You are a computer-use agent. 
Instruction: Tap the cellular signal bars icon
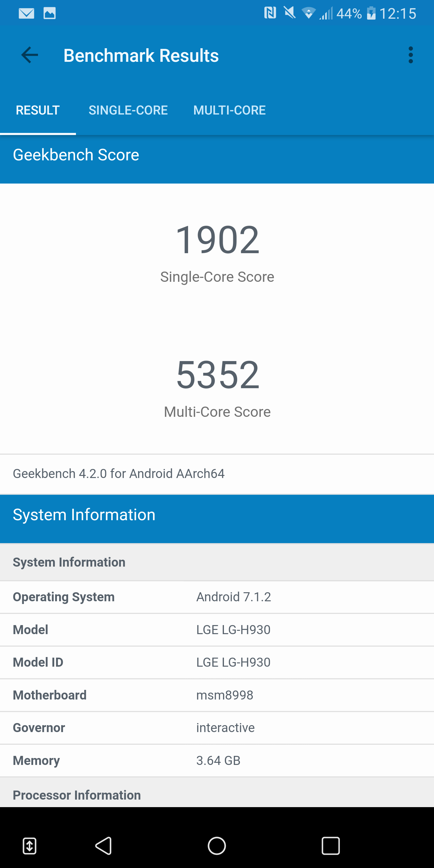tap(326, 13)
